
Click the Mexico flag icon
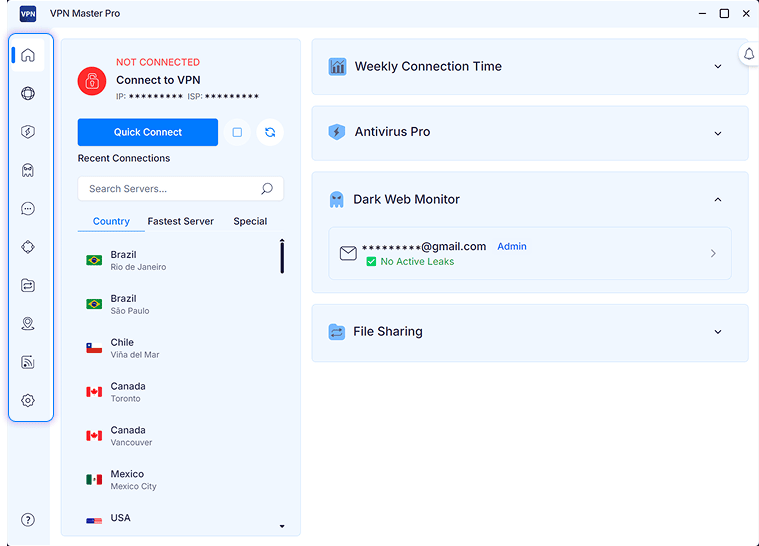coord(94,479)
